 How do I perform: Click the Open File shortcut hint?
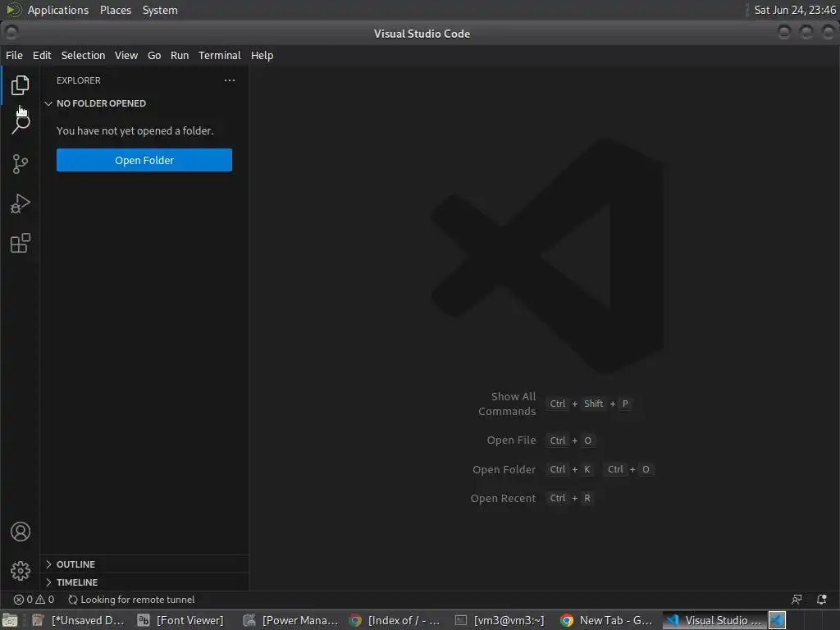[x=541, y=441]
